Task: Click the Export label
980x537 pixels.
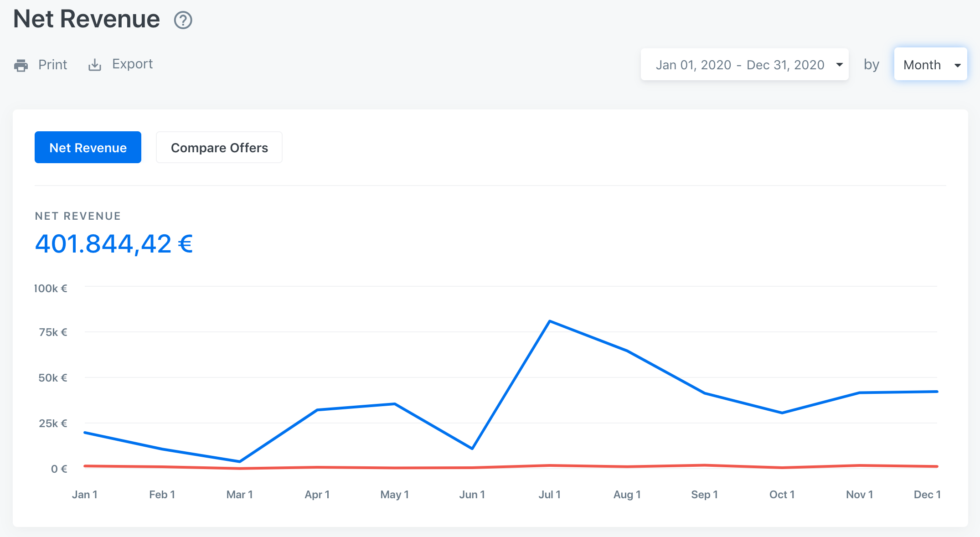Action: 132,64
